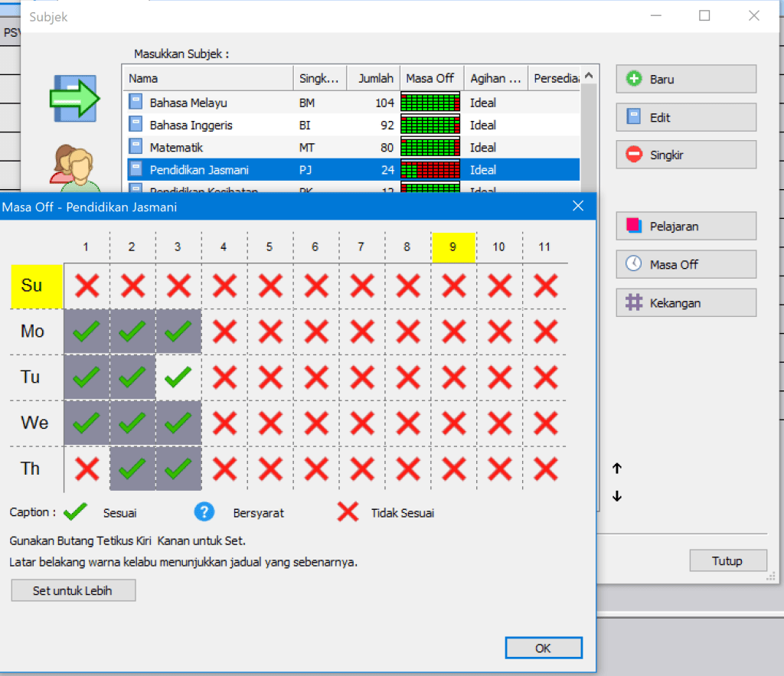The width and height of the screenshot is (784, 676).
Task: Toggle the Thursday period 1 cross cell
Action: pyautogui.click(x=87, y=469)
